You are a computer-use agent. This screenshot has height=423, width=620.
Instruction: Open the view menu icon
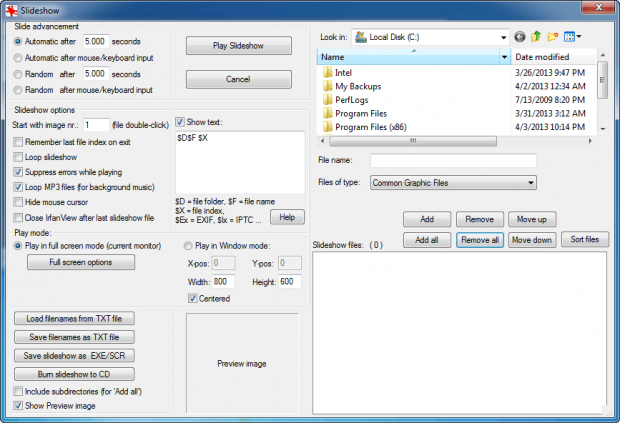(x=572, y=37)
